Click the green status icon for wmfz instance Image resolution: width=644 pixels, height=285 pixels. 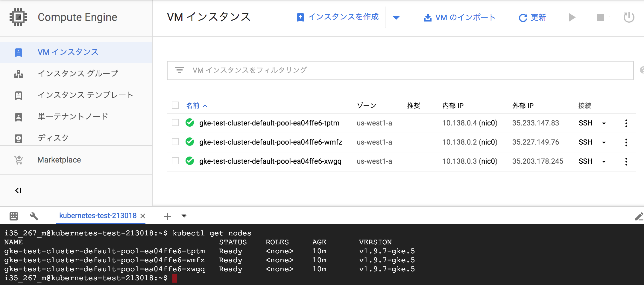(190, 142)
